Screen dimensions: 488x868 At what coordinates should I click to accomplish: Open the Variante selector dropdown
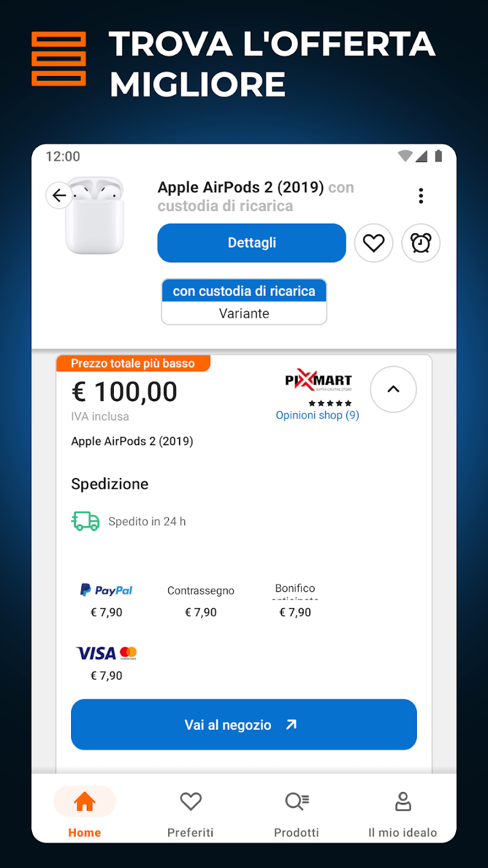coord(244,302)
